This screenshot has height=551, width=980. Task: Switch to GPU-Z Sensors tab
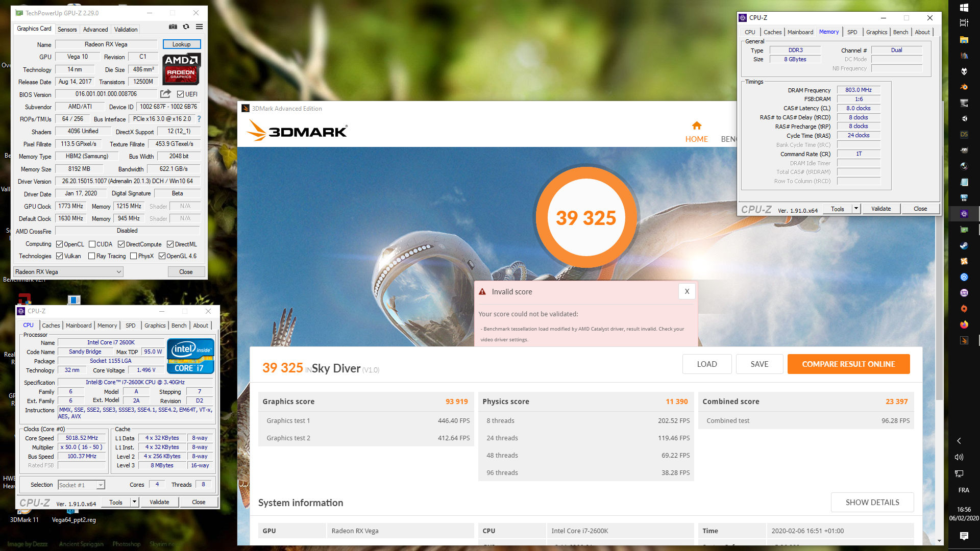point(67,30)
